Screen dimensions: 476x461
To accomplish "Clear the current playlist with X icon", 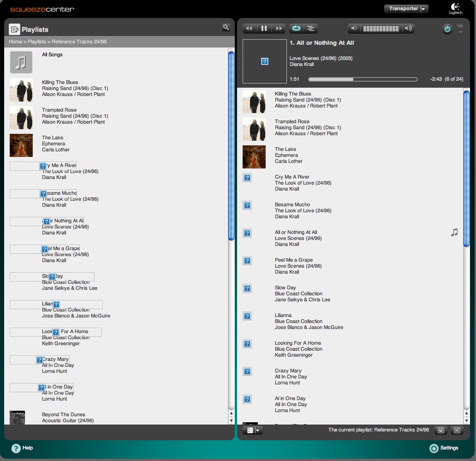I will [457, 430].
